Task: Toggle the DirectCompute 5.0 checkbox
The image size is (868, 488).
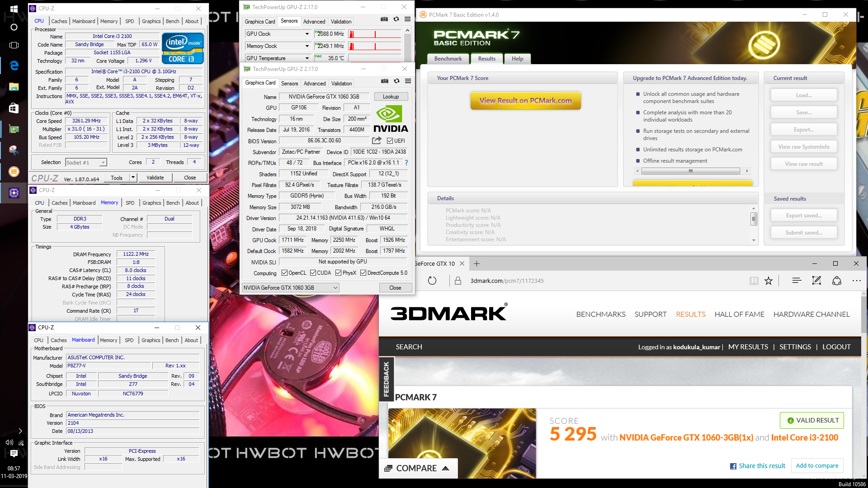Action: (x=363, y=273)
